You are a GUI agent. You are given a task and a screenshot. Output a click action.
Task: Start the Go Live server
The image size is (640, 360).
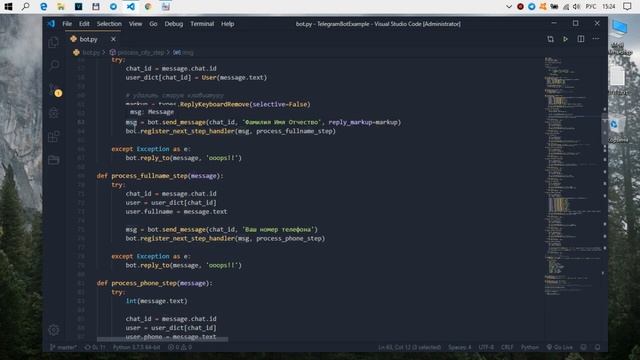click(560, 347)
